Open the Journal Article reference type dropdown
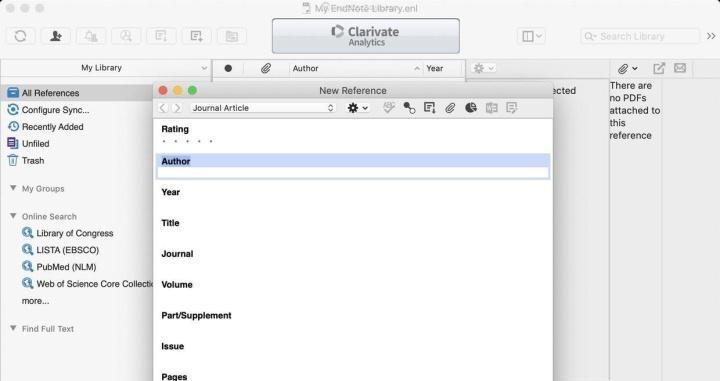This screenshot has width=720, height=381. [263, 108]
